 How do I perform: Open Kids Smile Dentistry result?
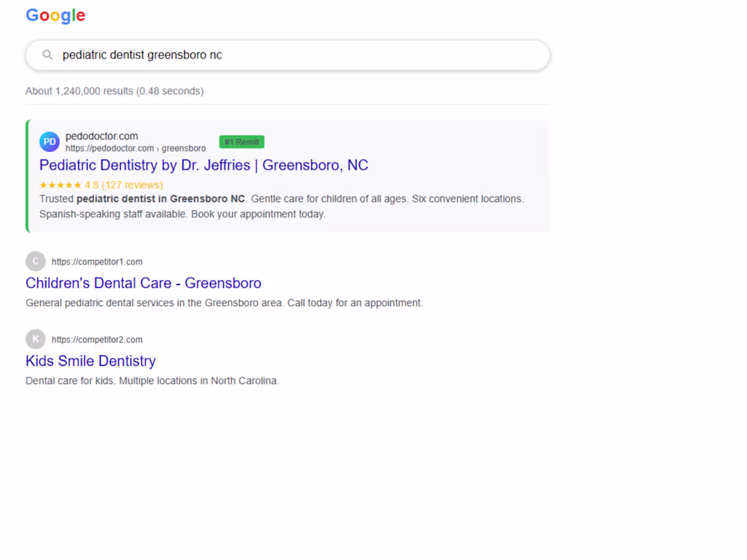point(90,361)
